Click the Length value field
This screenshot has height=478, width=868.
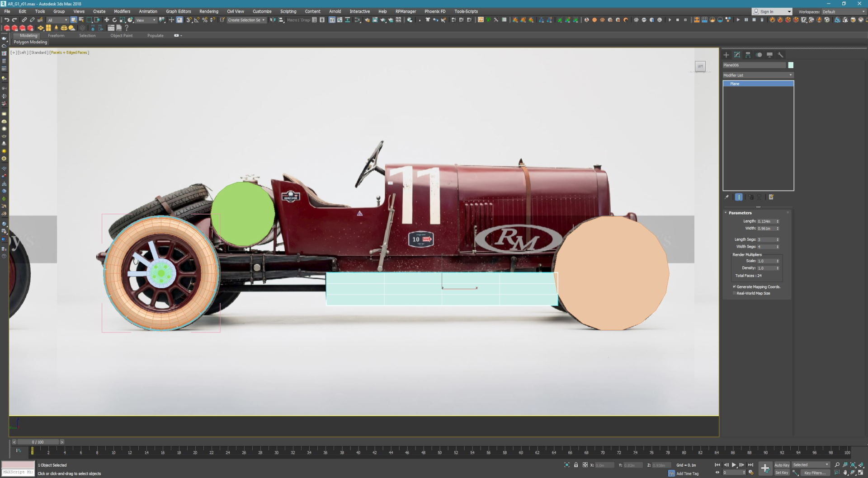pos(766,221)
